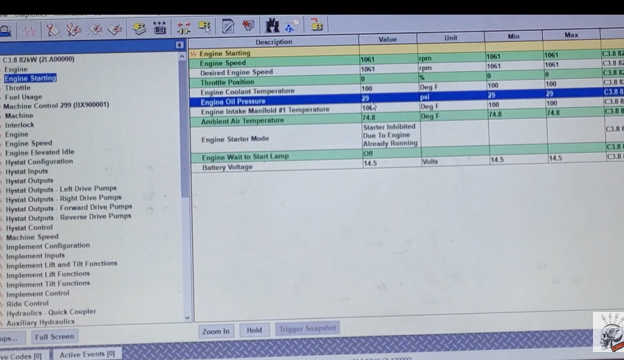Select the Machine Speed group

pyautogui.click(x=32, y=237)
